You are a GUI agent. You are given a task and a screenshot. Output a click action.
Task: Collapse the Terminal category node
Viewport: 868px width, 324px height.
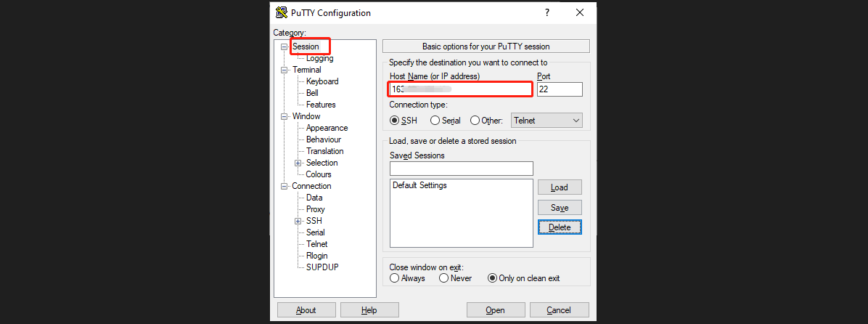284,70
